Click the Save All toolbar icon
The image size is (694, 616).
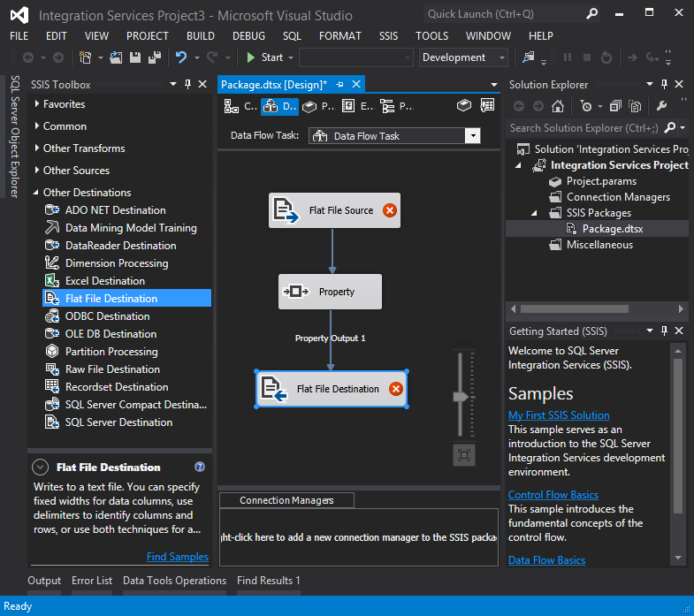pyautogui.click(x=155, y=57)
